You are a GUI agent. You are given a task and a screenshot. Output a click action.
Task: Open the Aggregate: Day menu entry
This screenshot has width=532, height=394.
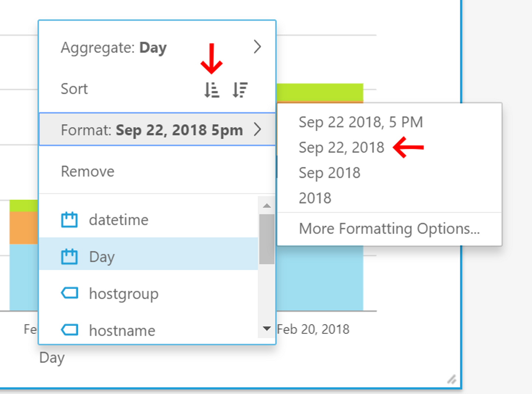click(114, 48)
